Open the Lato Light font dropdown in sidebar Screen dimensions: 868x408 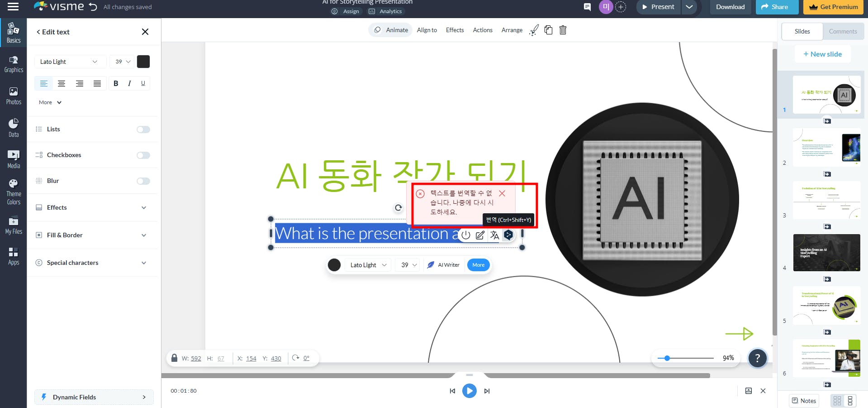(70, 62)
